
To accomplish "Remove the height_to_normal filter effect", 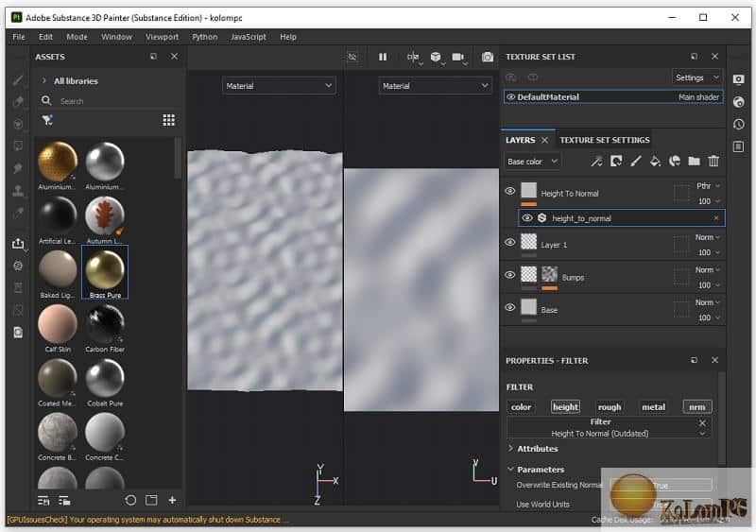I will (716, 218).
